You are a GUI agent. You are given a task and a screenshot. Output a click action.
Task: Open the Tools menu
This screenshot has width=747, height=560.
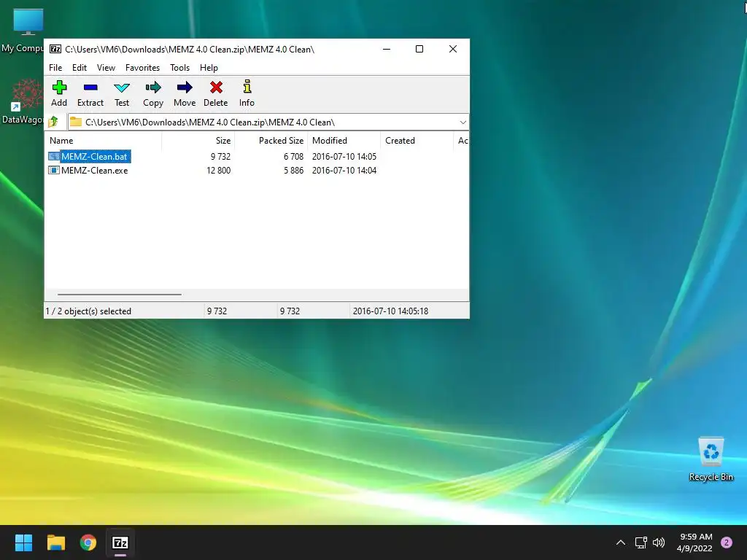point(179,68)
